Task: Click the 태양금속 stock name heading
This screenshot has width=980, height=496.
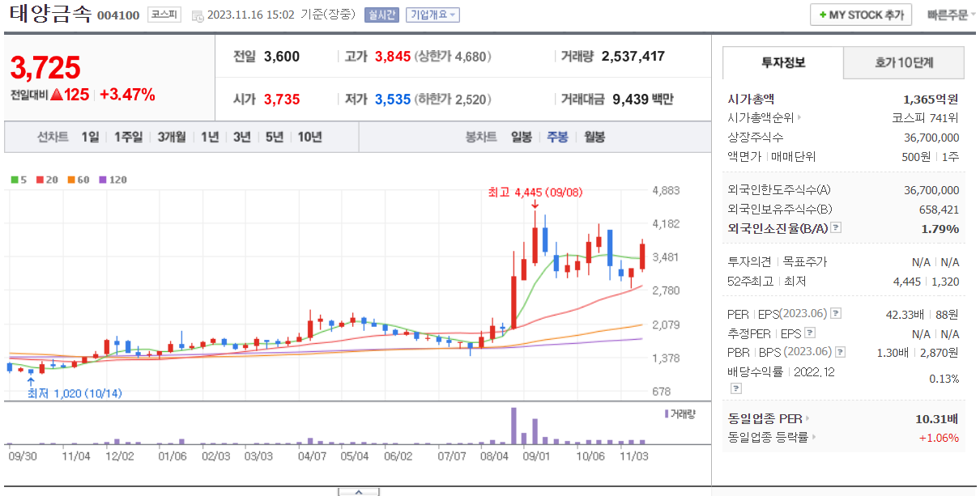Action: click(x=49, y=15)
